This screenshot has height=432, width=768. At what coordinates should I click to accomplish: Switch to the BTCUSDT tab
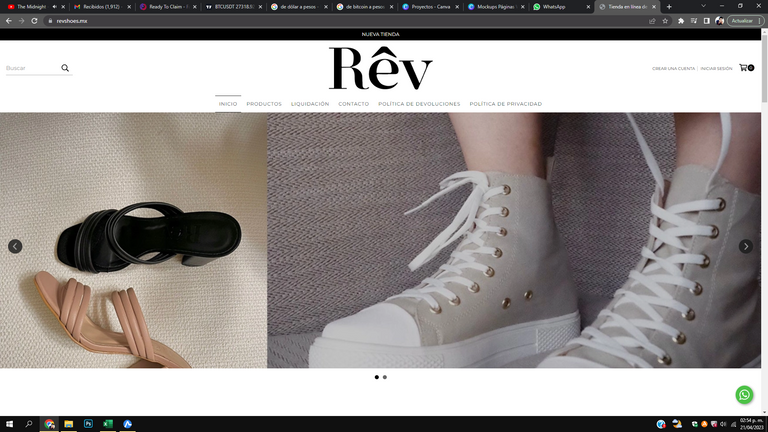coord(234,7)
